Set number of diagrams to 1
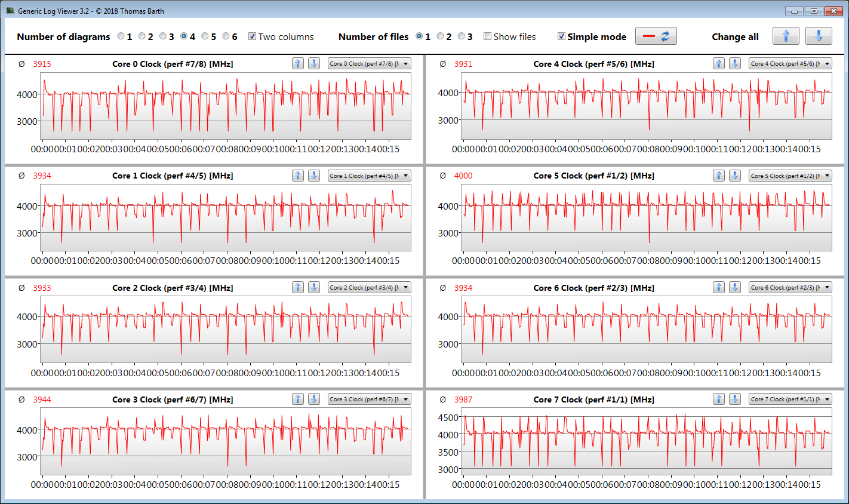 point(121,36)
